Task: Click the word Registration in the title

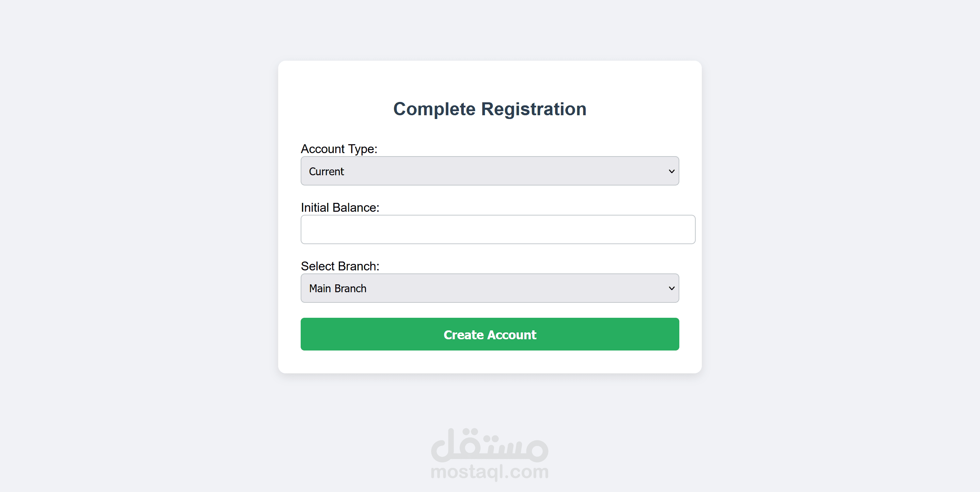Action: click(534, 109)
